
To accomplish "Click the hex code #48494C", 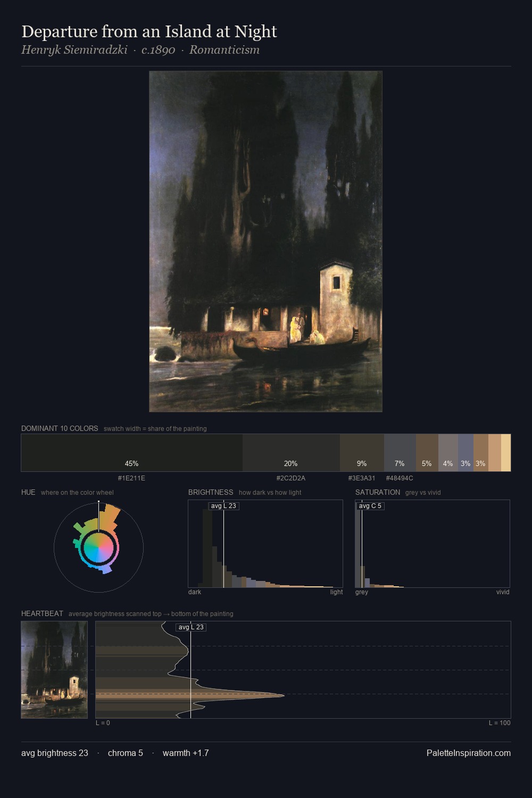I will click(400, 478).
